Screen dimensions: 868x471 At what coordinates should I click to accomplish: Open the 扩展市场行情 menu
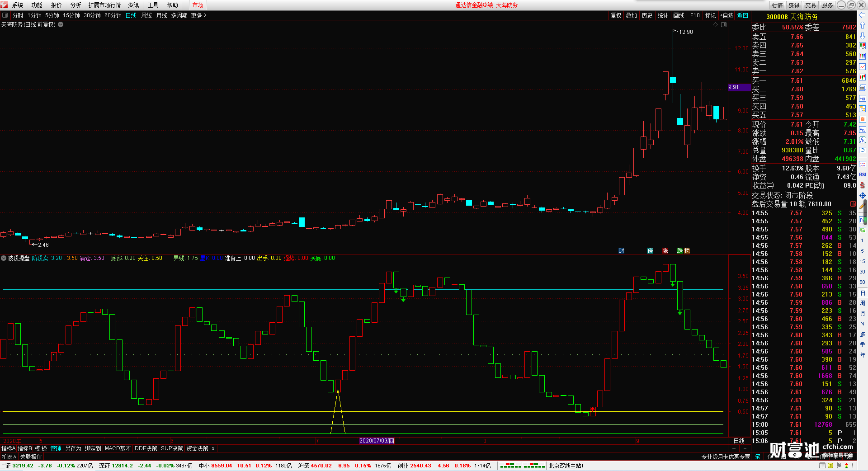[105, 5]
